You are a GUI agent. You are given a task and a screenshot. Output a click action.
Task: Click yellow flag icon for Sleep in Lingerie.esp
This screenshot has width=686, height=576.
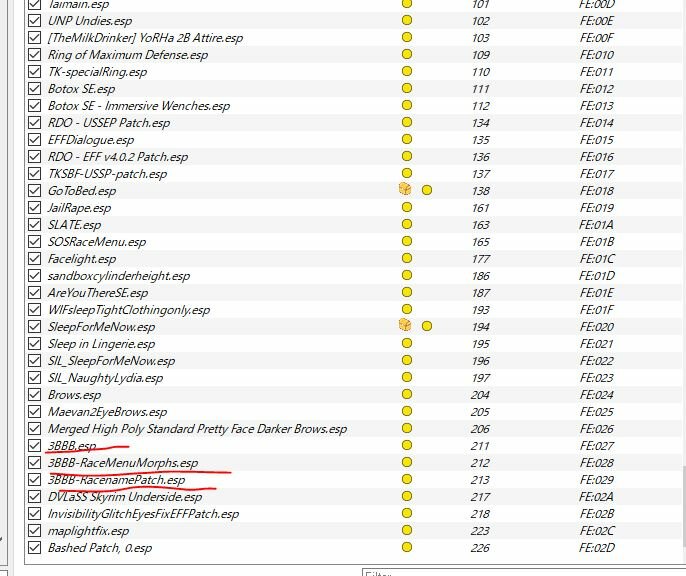point(407,343)
